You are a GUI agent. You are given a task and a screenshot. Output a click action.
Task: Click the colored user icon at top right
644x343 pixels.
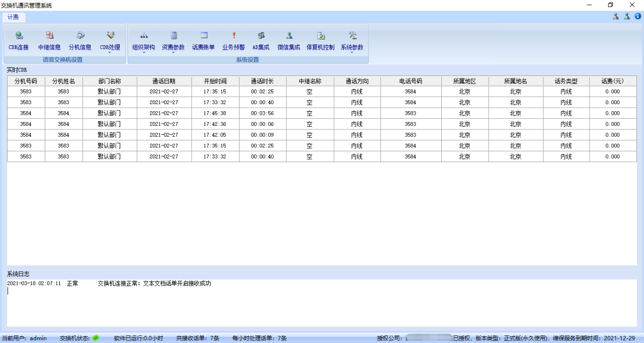pos(627,16)
